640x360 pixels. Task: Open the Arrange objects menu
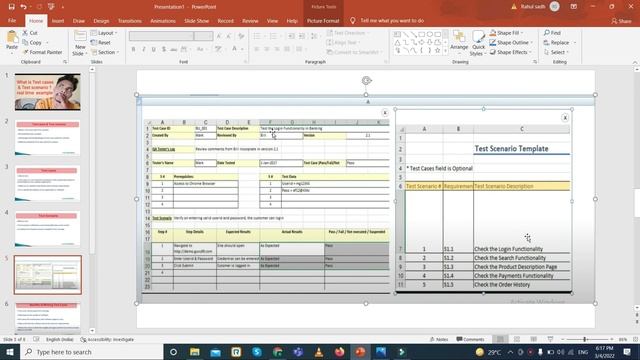point(459,42)
